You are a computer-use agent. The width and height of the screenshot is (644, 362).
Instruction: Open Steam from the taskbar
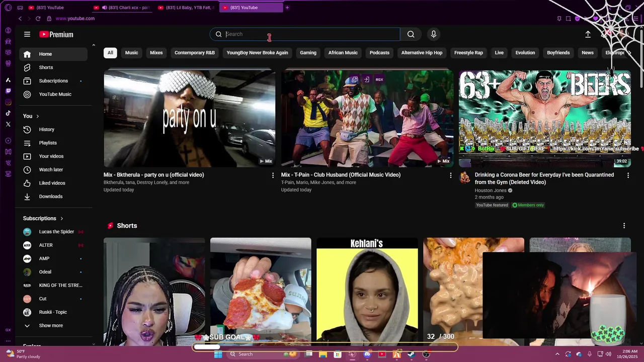pos(411,354)
